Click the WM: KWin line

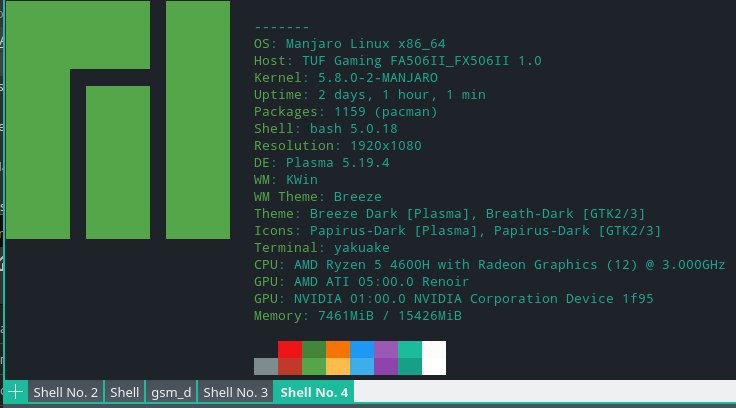[285, 179]
